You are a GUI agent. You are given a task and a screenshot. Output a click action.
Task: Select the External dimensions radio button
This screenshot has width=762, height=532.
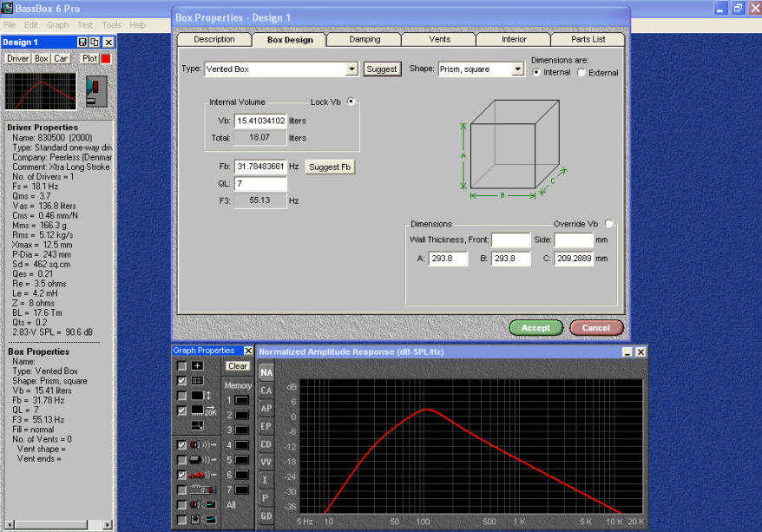581,72
